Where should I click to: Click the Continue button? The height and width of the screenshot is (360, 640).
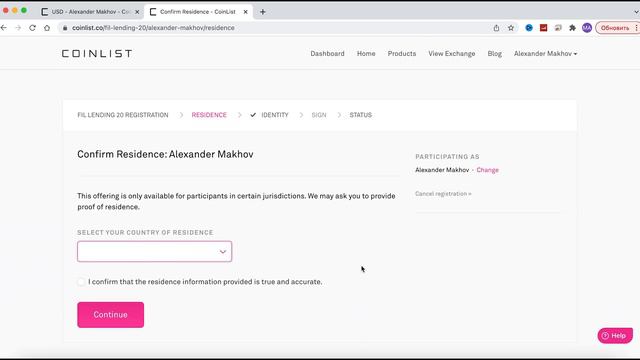tap(111, 315)
